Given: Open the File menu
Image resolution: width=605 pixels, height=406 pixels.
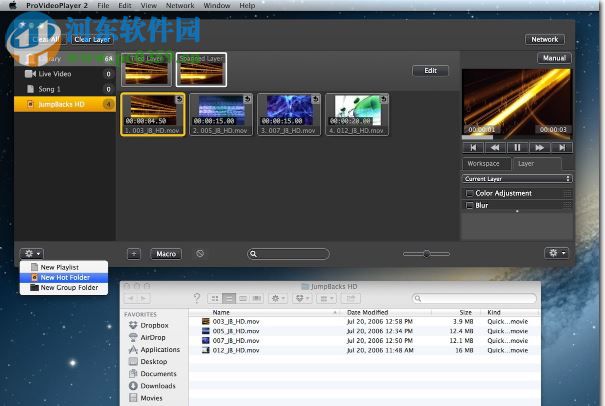Looking at the screenshot, I should tap(103, 5).
